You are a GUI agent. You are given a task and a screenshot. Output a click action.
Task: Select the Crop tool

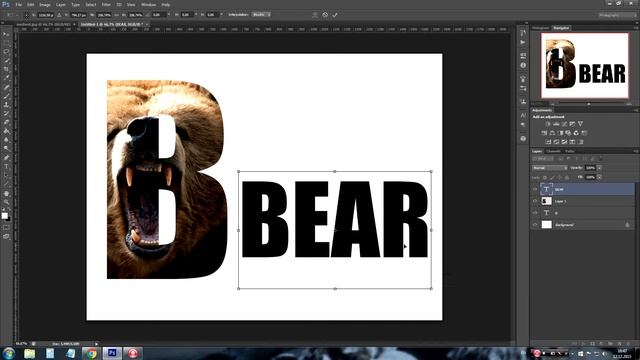pyautogui.click(x=6, y=69)
